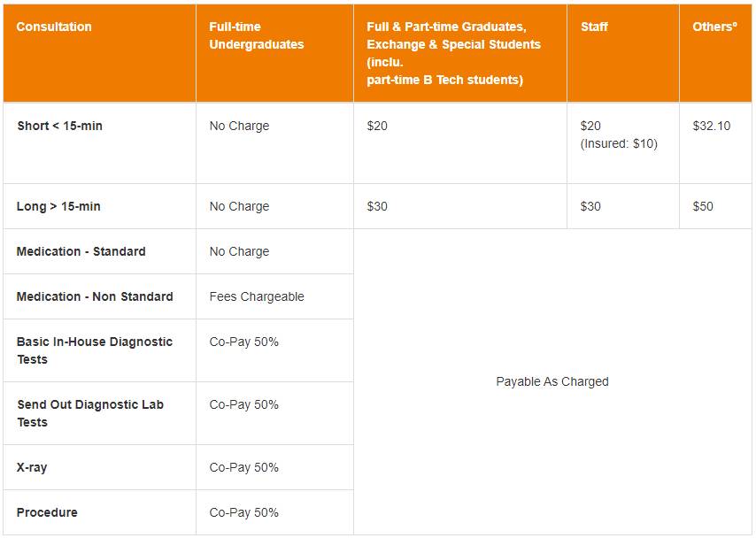Click the "Consultation" column header
The width and height of the screenshot is (756, 538).
(x=54, y=27)
